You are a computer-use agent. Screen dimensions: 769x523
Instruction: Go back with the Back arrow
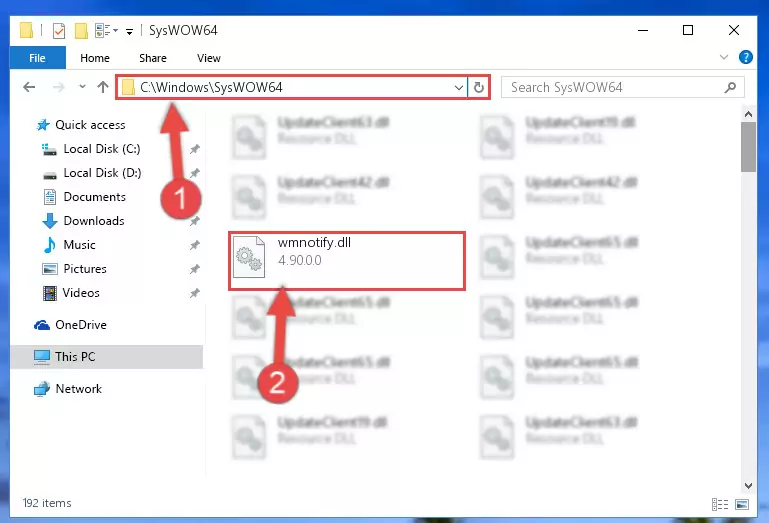[29, 87]
